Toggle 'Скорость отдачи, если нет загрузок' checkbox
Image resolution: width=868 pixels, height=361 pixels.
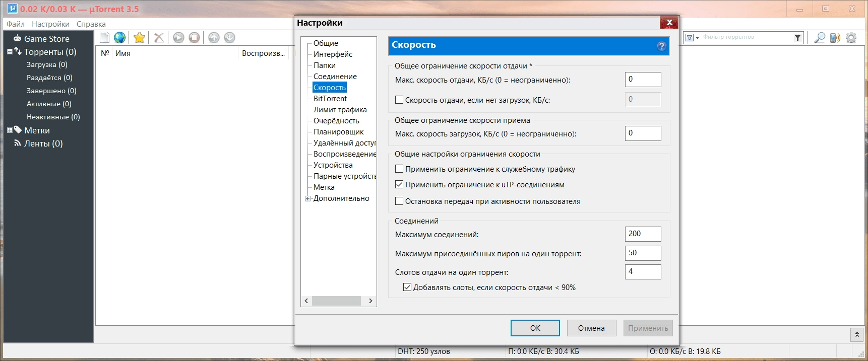pos(399,100)
